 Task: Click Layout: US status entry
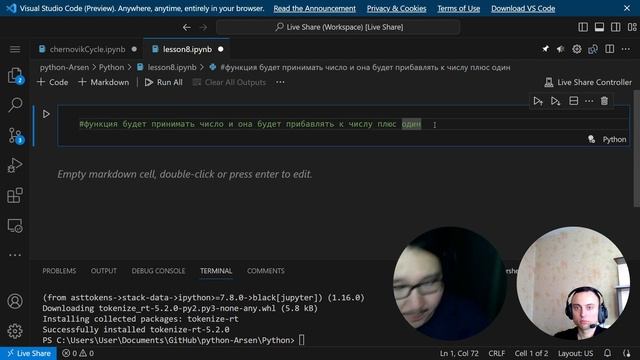575,353
